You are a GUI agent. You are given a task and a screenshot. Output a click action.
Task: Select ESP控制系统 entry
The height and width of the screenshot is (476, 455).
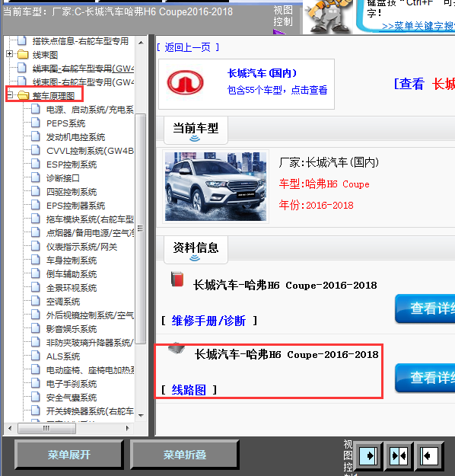72,165
